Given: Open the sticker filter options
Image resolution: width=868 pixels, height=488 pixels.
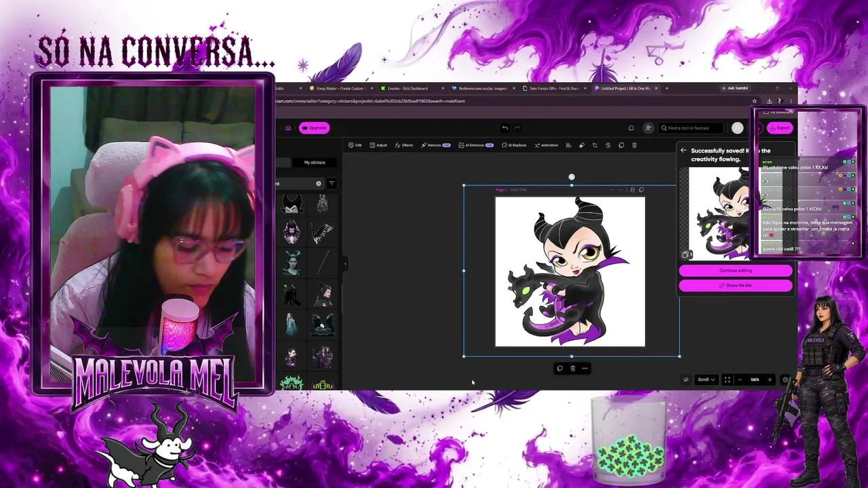Looking at the screenshot, I should click(332, 184).
